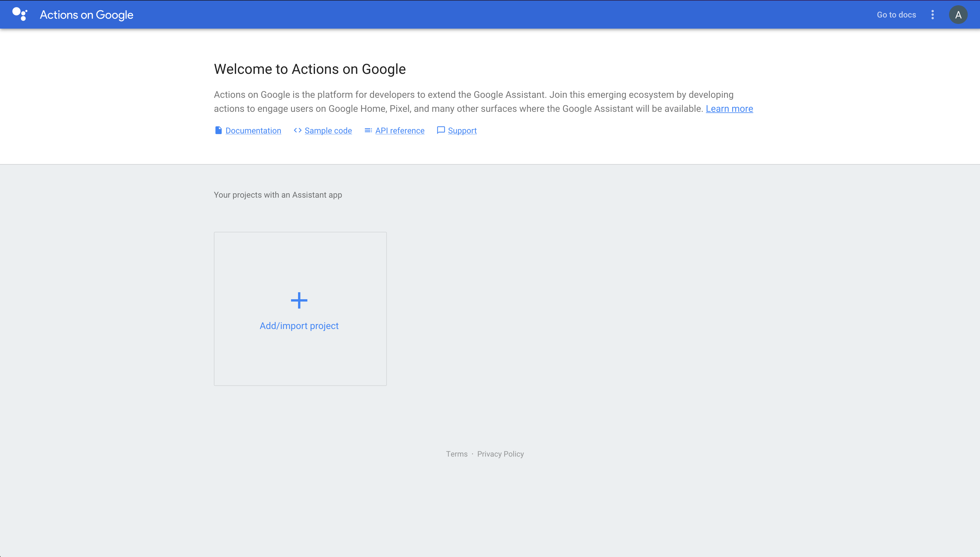Click the API reference list icon
Image resolution: width=980 pixels, height=557 pixels.
(368, 130)
